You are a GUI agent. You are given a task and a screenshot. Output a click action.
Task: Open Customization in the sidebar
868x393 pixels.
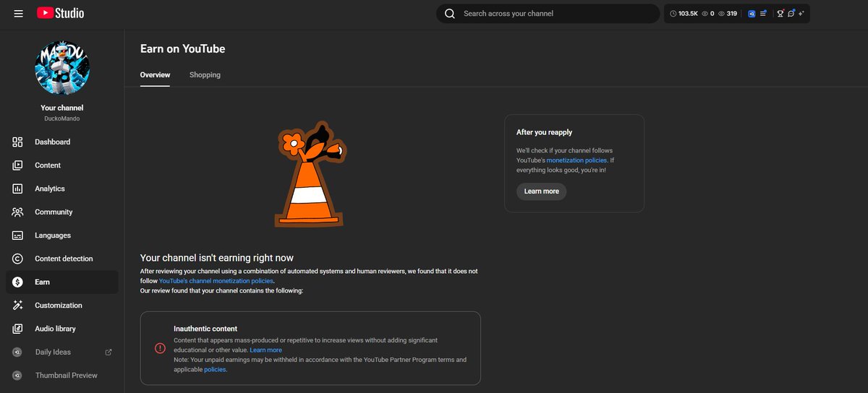pos(62,306)
